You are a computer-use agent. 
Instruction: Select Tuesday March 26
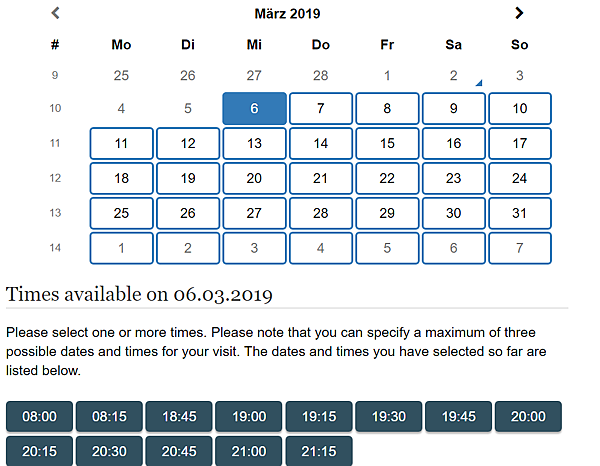tap(188, 213)
